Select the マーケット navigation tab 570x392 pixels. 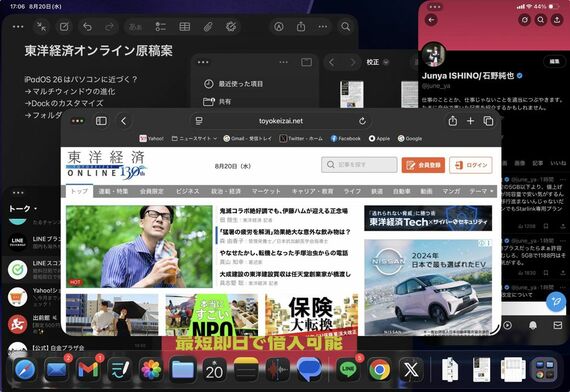coord(266,191)
